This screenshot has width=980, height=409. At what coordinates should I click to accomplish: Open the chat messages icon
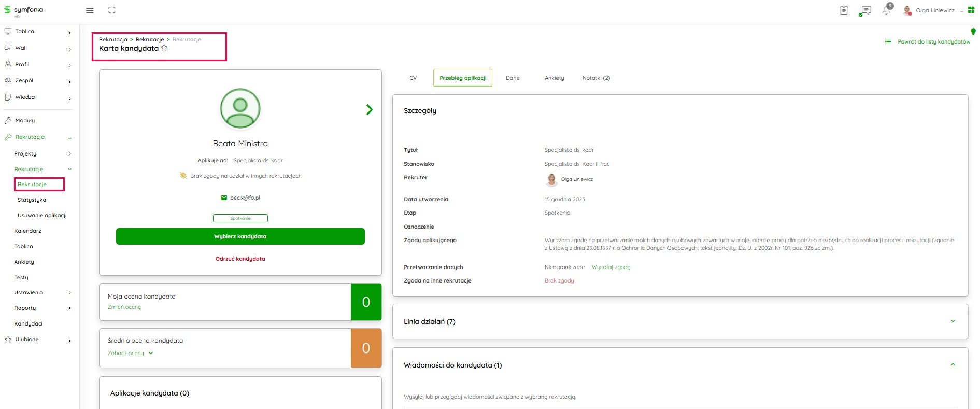(x=865, y=10)
